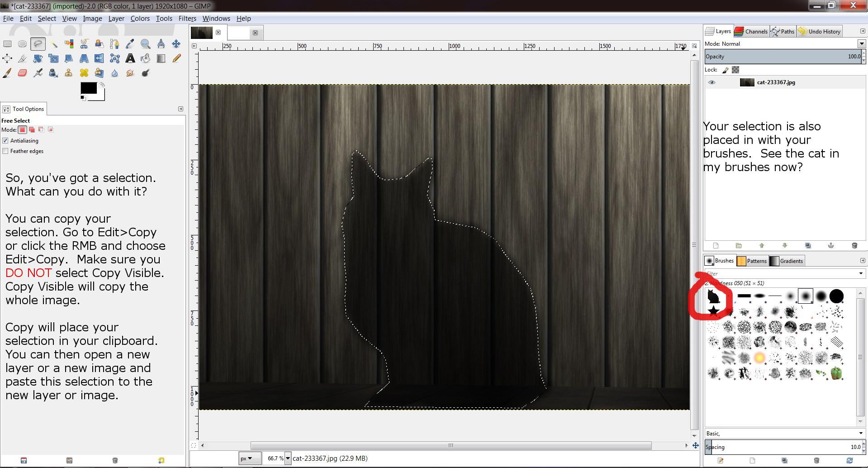This screenshot has height=468, width=868.
Task: Choose the Zoom magnifier tool
Action: click(x=145, y=44)
